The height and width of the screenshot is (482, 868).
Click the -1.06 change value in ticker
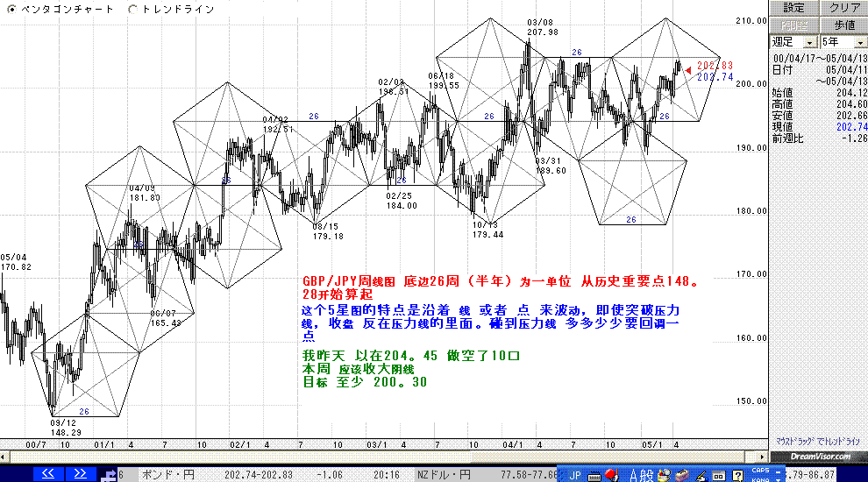[x=329, y=475]
